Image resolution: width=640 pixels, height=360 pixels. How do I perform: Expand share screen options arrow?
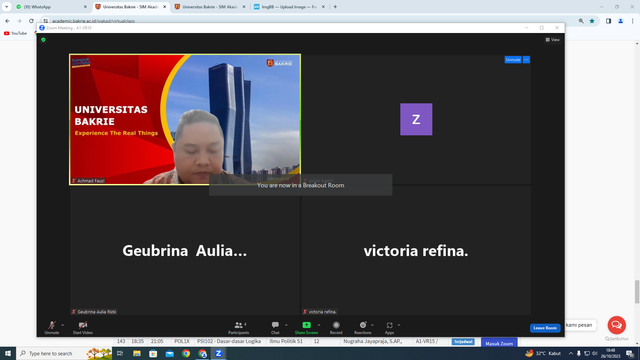319,325
